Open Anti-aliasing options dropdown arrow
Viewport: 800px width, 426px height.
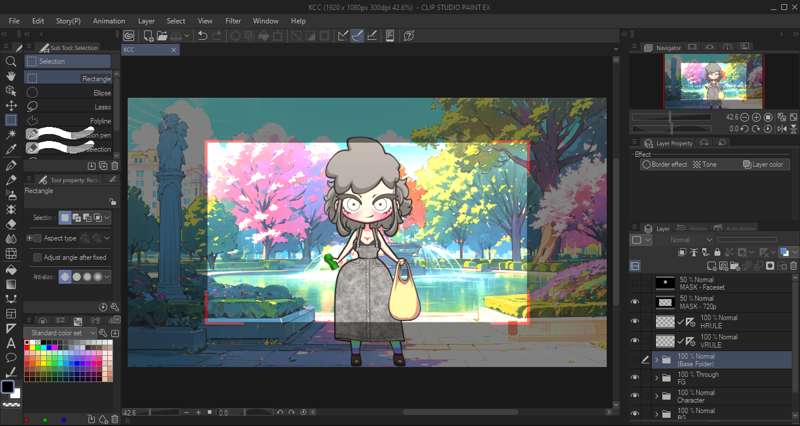[x=107, y=277]
